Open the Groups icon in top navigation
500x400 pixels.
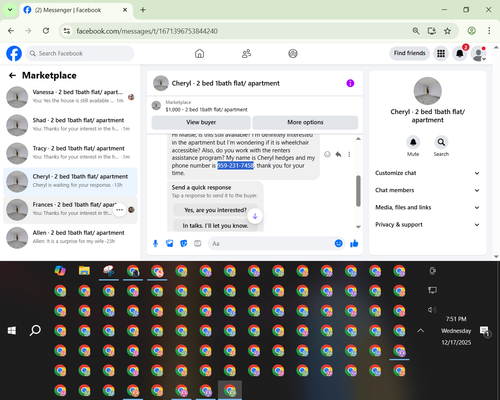coord(293,53)
